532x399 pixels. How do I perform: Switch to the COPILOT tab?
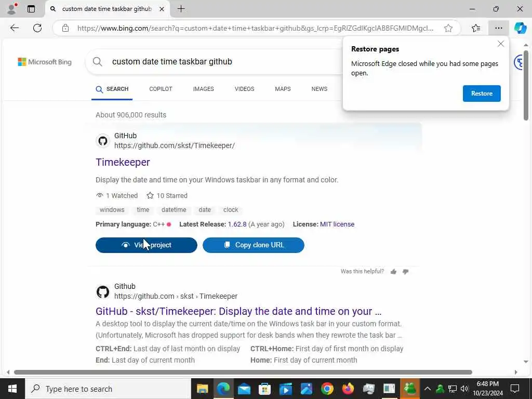tap(161, 89)
